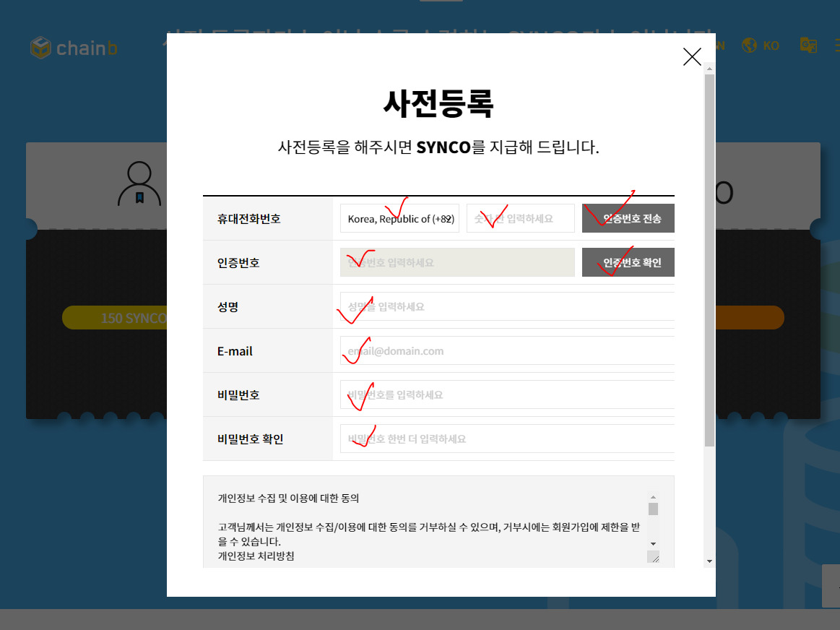Click the 개인정보 처리방침 line in terms
Viewport: 840px width, 630px height.
point(256,556)
